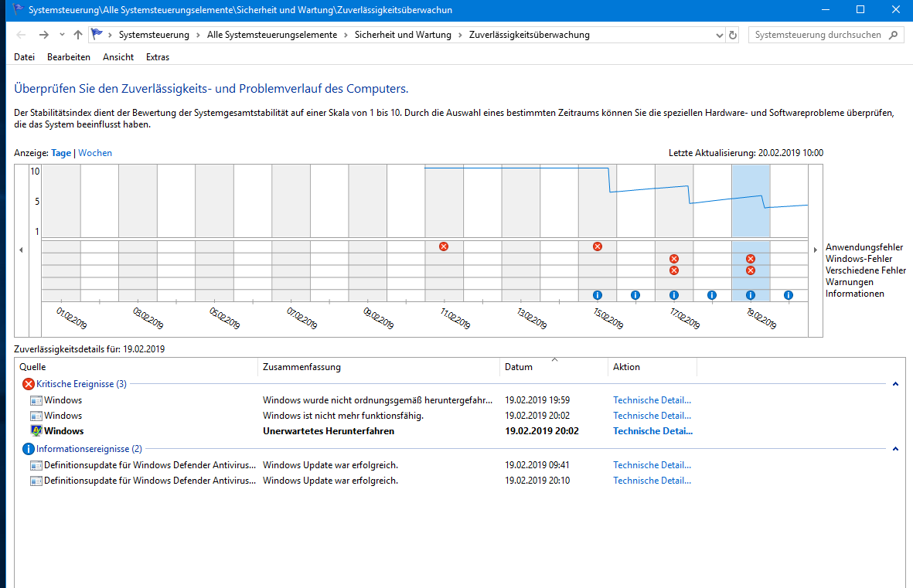Viewport: 913px width, 588px height.
Task: Click the information icon for 19.02.2019
Action: 751,295
